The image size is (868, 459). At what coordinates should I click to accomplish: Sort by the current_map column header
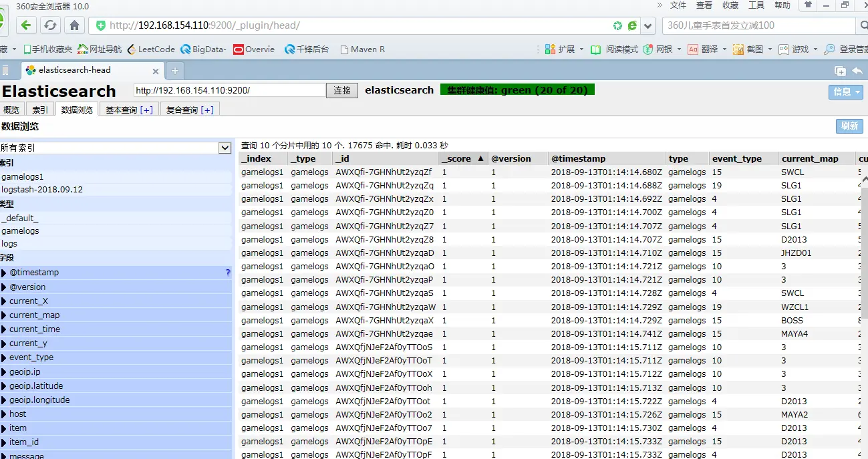pyautogui.click(x=817, y=159)
